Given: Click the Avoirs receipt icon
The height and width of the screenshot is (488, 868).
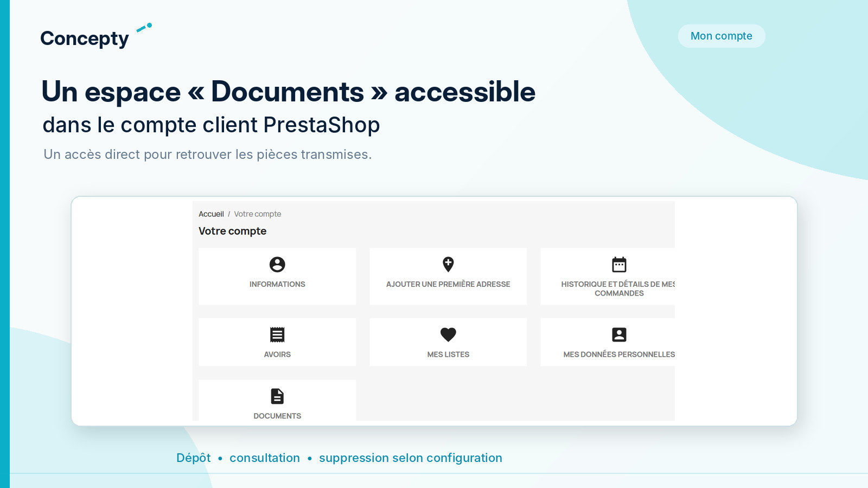Looking at the screenshot, I should pos(277,335).
